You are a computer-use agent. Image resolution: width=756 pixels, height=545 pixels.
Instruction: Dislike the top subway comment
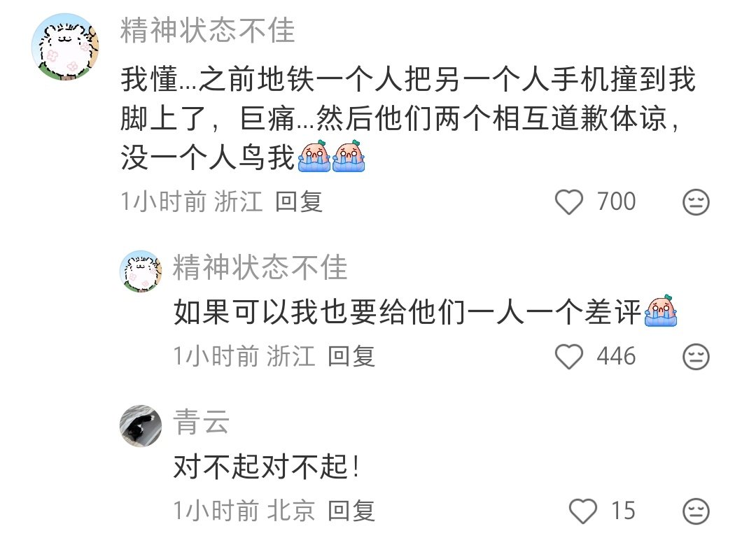(x=696, y=202)
